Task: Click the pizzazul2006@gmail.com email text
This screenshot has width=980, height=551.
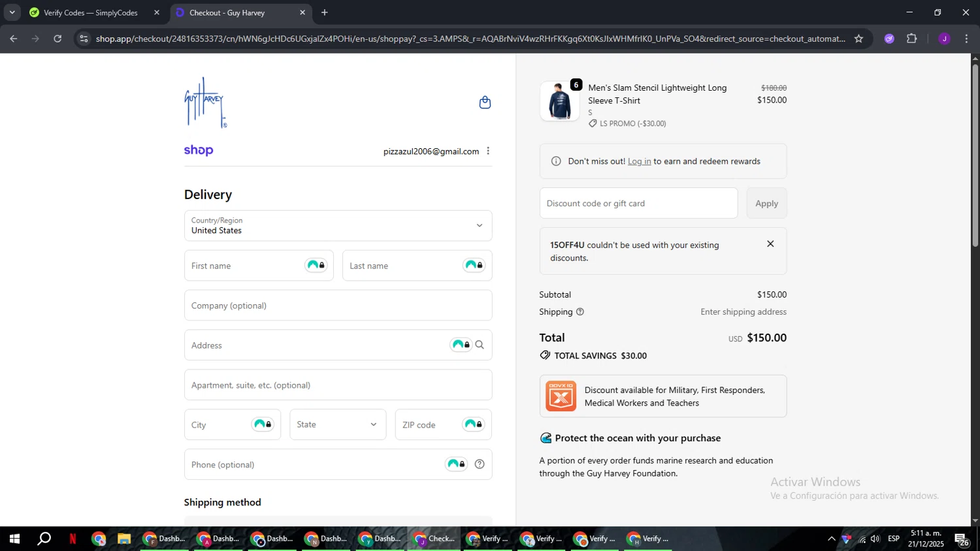Action: [x=431, y=151]
